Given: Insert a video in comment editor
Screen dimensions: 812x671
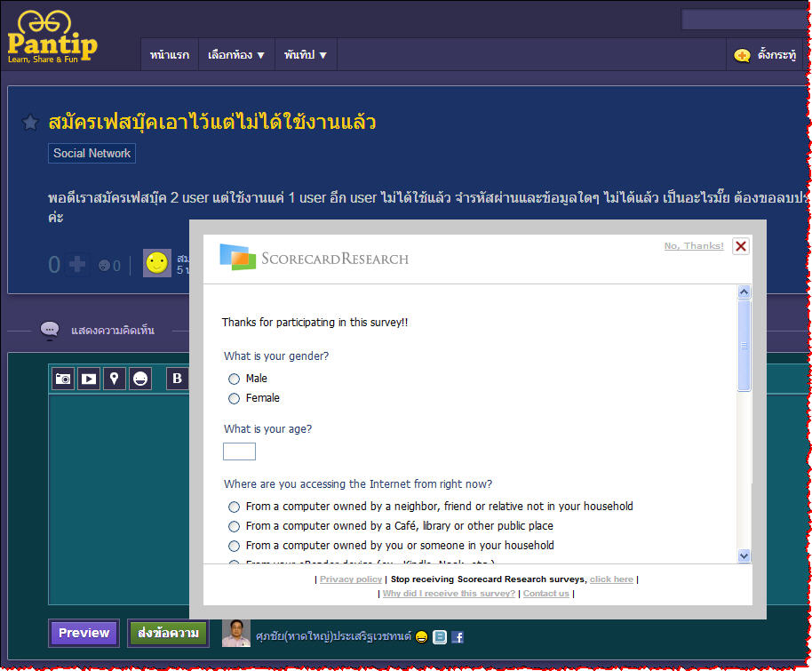Looking at the screenshot, I should tap(89, 379).
